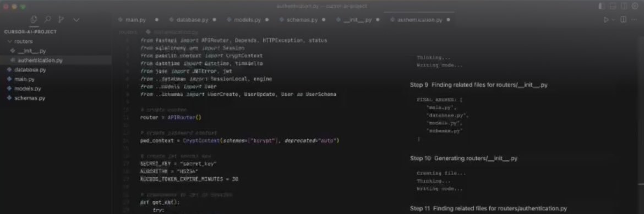The width and height of the screenshot is (644, 214).
Task: Close the schemas.py tab via its unsaved dot
Action: 324,20
